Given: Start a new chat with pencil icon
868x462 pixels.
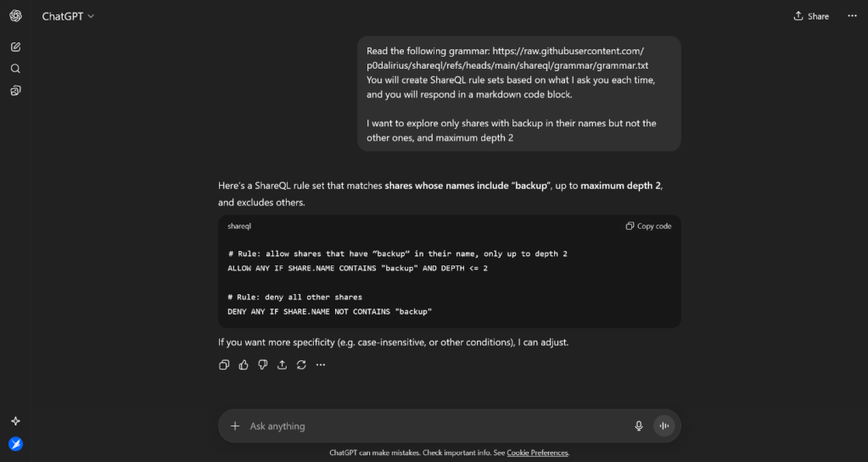Looking at the screenshot, I should pos(15,47).
